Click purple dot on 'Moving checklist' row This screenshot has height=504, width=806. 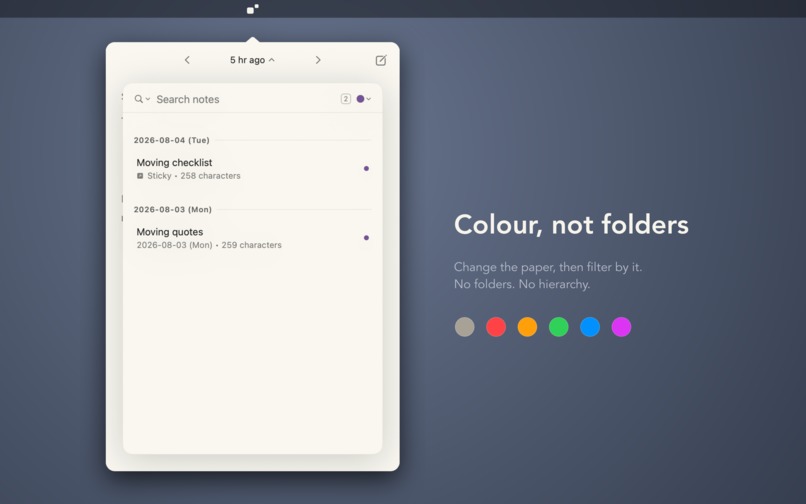tap(366, 168)
